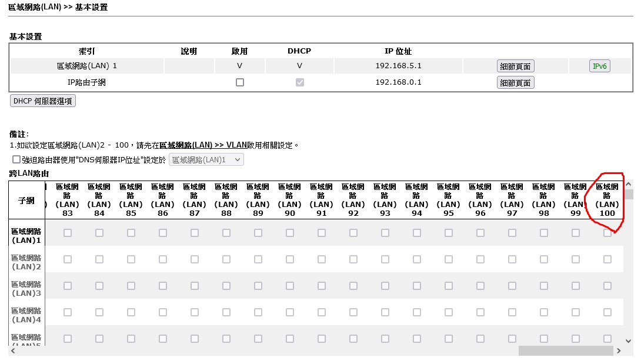
Task: Click the IPv6 button for 區域網路(LAN) 1
Action: [599, 66]
